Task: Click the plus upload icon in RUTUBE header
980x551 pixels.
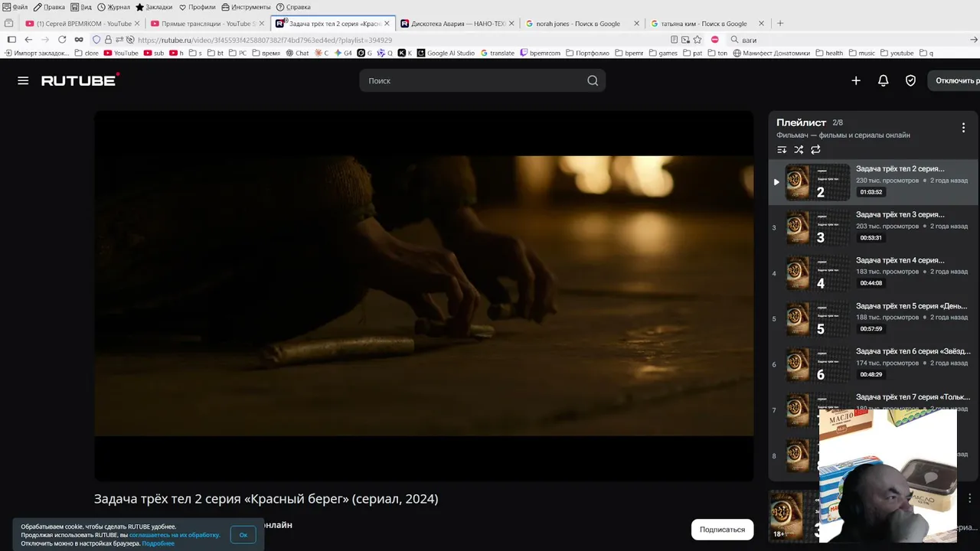Action: pos(856,80)
